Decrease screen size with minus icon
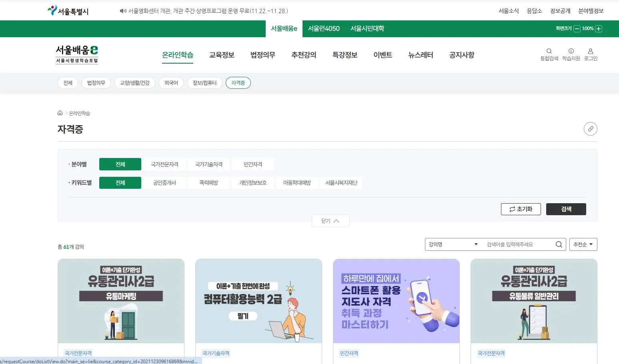619x364 pixels. point(577,29)
